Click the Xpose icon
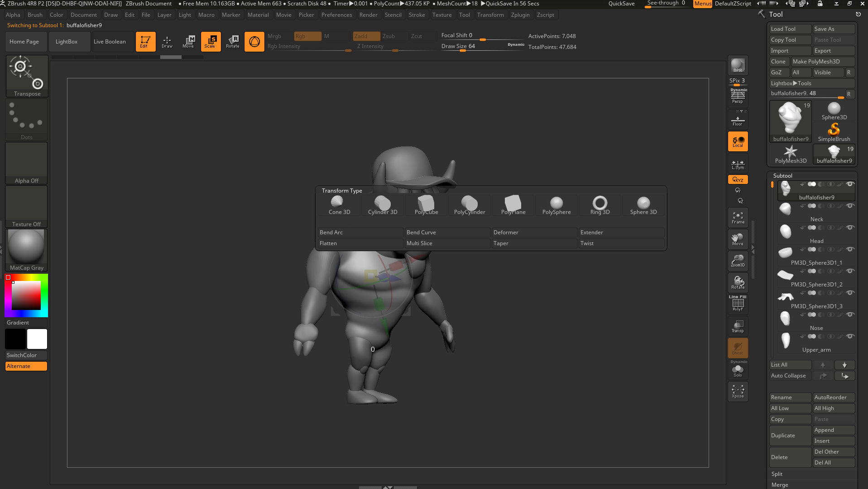This screenshot has width=868, height=489. (x=738, y=392)
